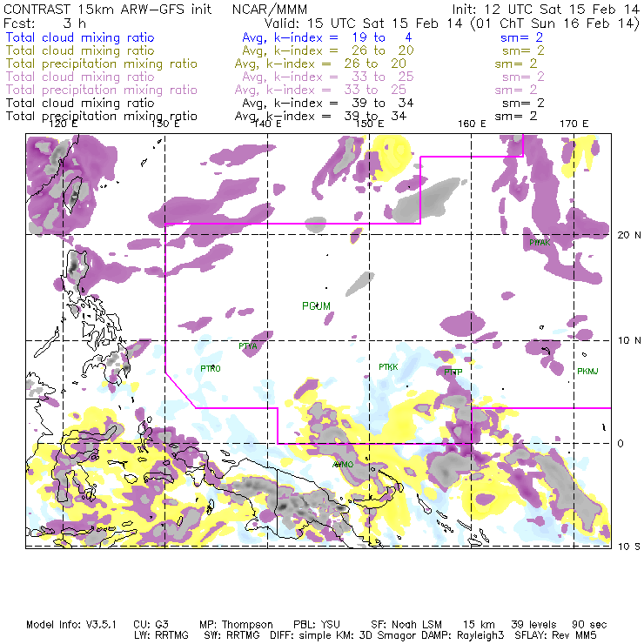Click the Init: 12 UTC Sat 15 Feb 14 text
644x644 pixels.
pos(546,10)
